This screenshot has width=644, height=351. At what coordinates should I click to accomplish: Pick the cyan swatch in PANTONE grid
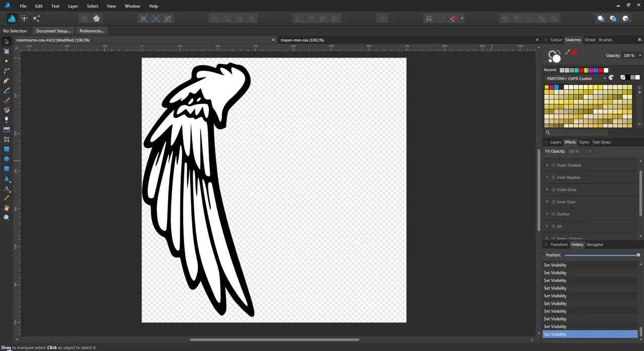pos(556,87)
